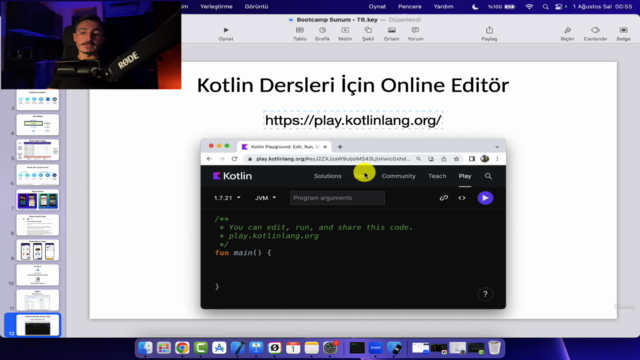
Task: Open the Yerleştirme menu
Action: click(216, 7)
